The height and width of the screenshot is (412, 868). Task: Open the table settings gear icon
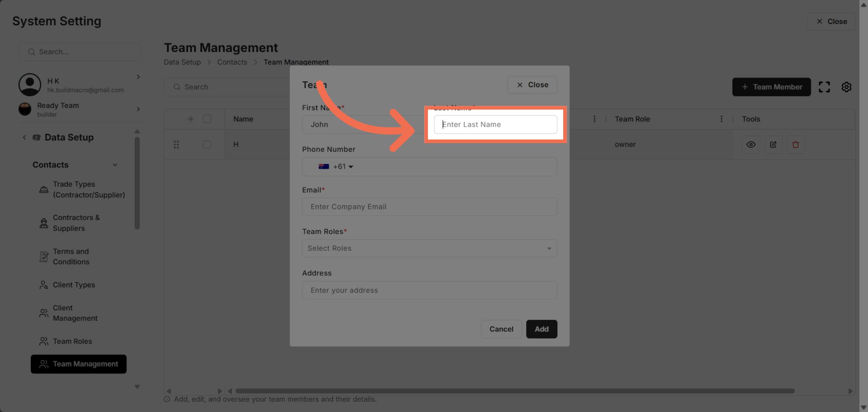coord(846,87)
